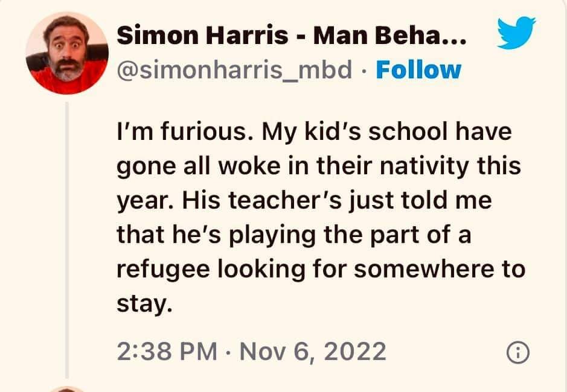567x392 pixels.
Task: Click the vertical thread connector line
Action: point(67,240)
